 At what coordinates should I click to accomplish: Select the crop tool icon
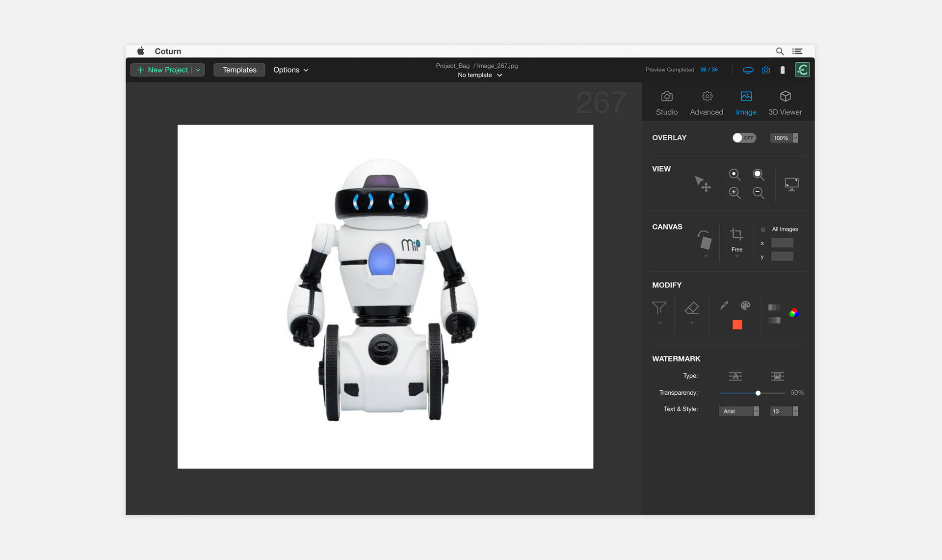(736, 234)
